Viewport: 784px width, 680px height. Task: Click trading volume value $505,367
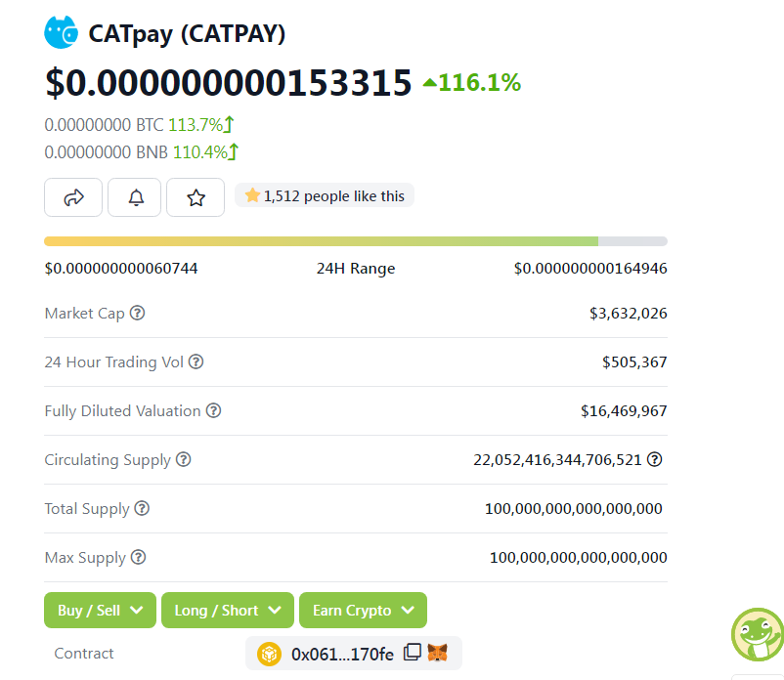634,361
